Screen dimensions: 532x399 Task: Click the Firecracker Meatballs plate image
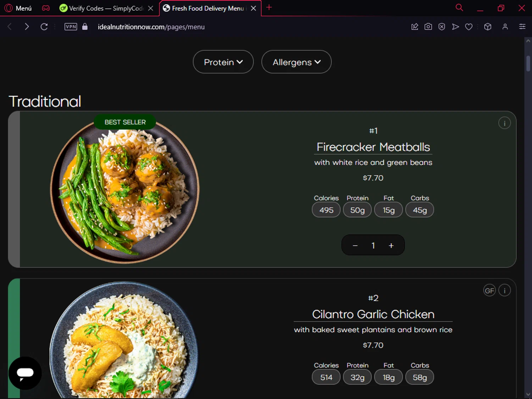coord(125,191)
